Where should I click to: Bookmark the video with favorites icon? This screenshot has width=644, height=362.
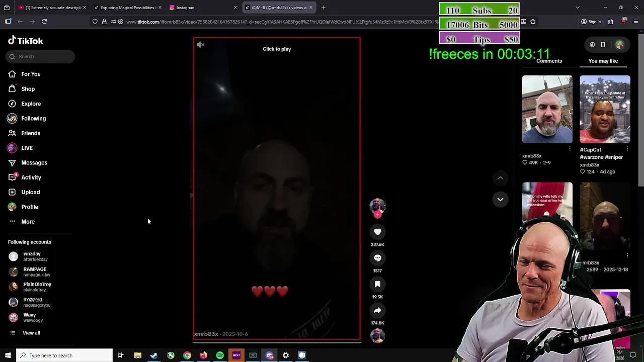point(377,284)
